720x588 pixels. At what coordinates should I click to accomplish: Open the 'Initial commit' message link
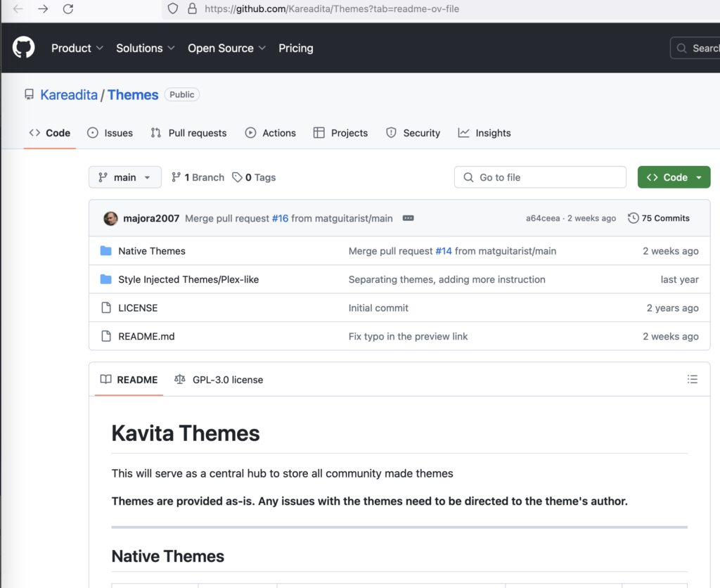tap(378, 308)
